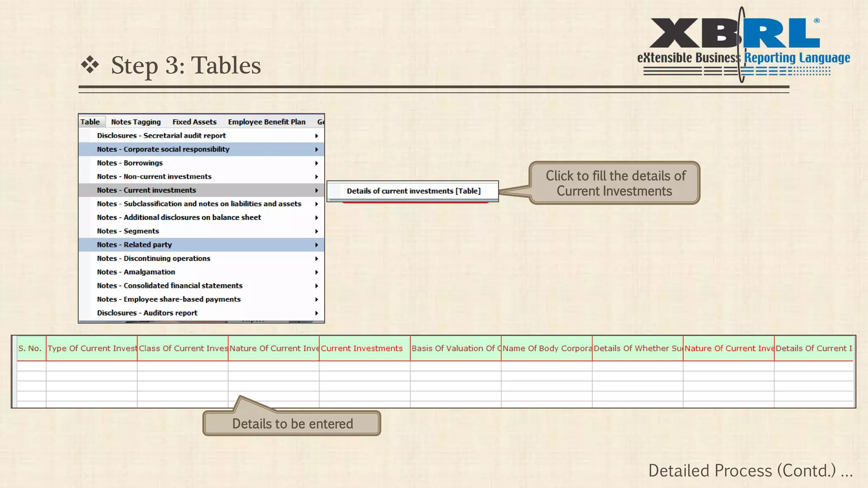
Task: Click first empty cell under Basis Of Valuation
Action: pos(456,366)
